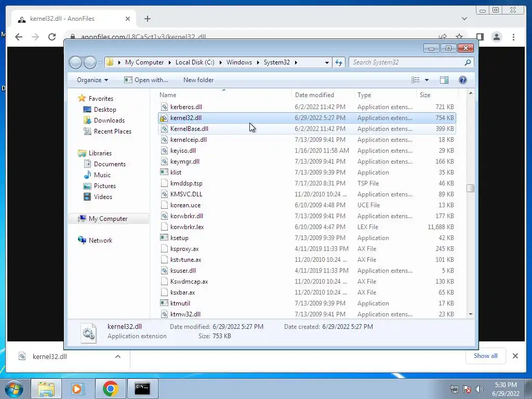Open kernel32.dll download options chevron

pos(118,356)
